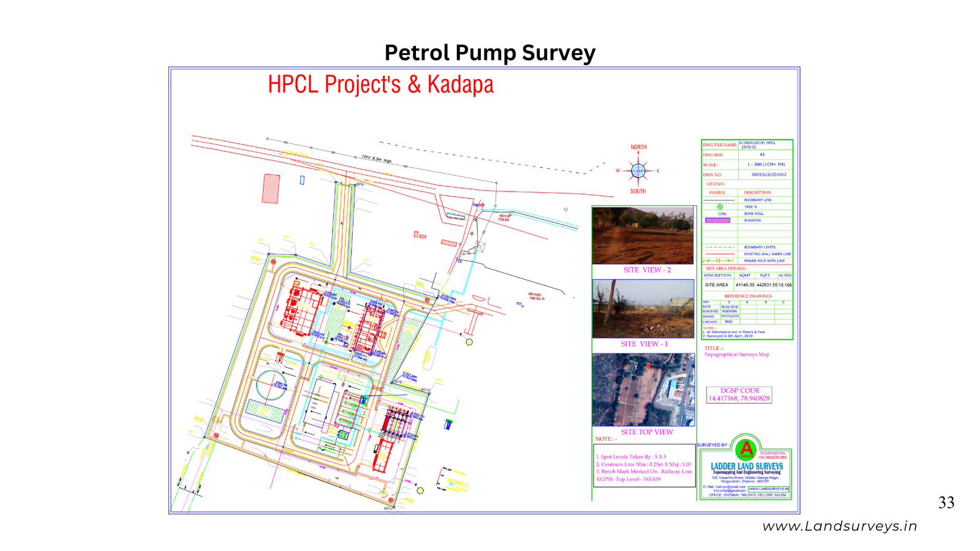Click the '11KV 6.5m high' power line label

point(376,159)
